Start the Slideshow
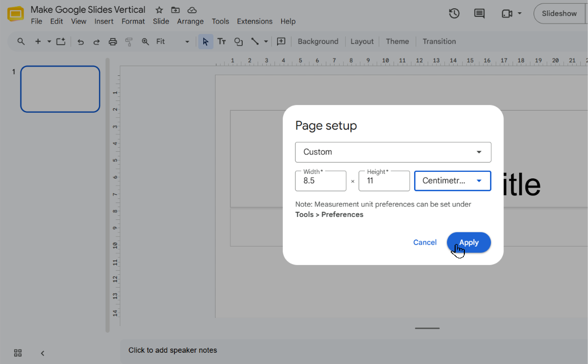Screen dimensions: 588x364 click(559, 13)
